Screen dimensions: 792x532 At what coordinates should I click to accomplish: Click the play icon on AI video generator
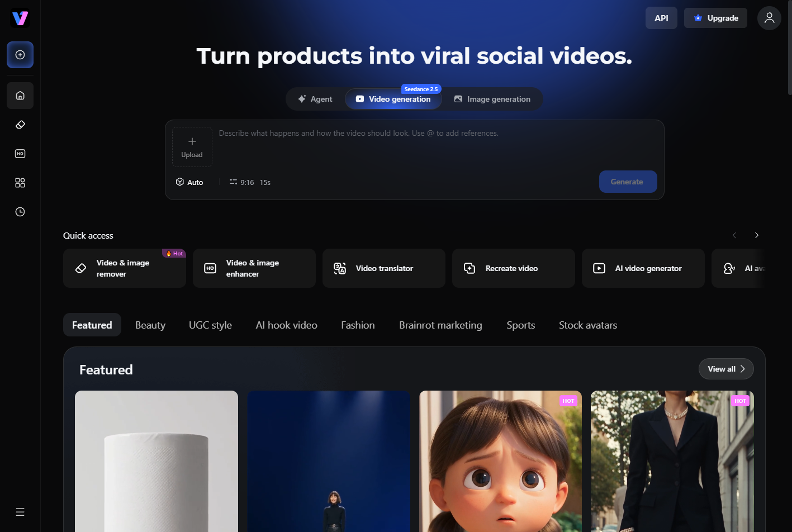599,268
